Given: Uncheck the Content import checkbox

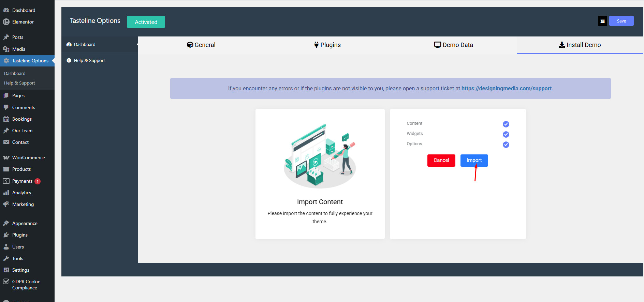Looking at the screenshot, I should pos(506,124).
